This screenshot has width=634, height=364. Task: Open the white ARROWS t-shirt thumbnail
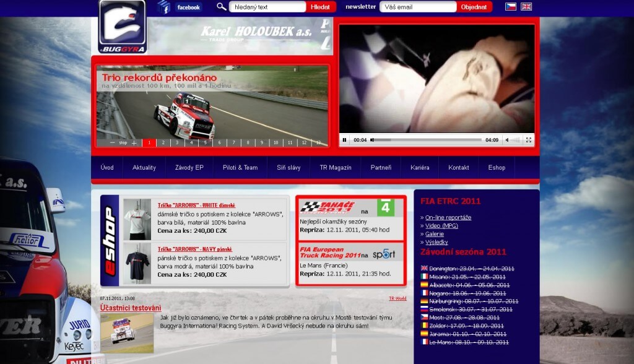tap(137, 219)
